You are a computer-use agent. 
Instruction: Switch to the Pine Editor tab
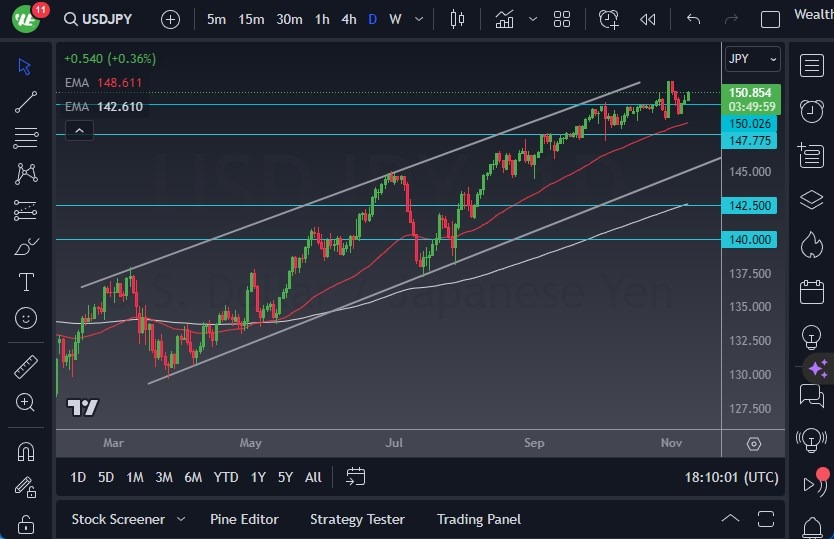pos(244,519)
